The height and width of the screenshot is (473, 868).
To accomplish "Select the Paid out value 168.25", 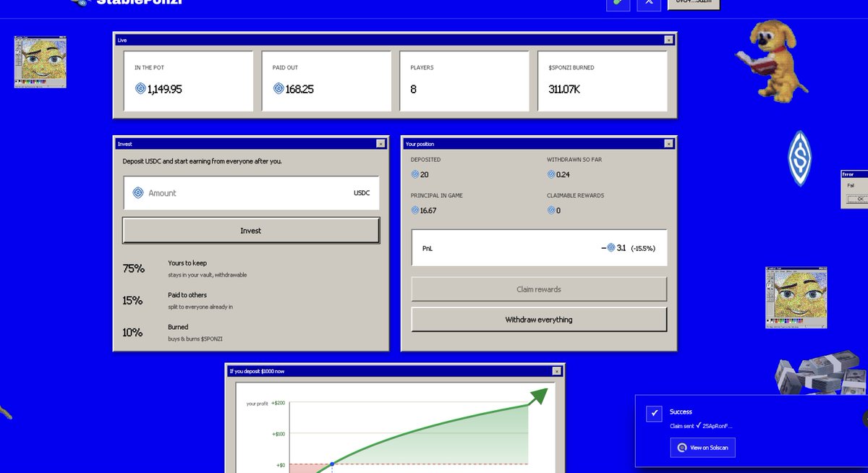I will point(299,89).
